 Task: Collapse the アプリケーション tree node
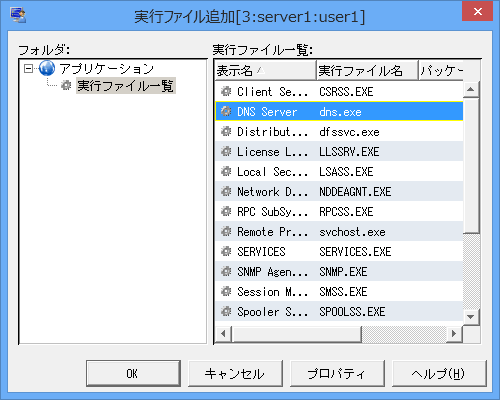(x=29, y=69)
